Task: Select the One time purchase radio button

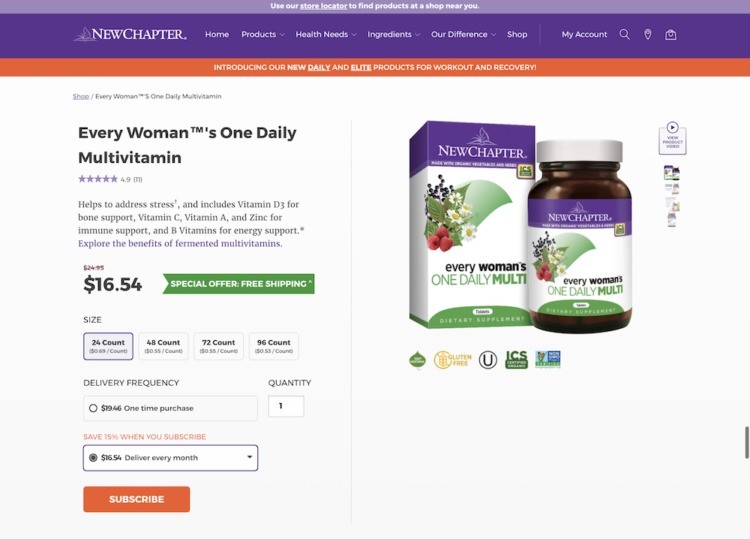Action: pos(93,408)
